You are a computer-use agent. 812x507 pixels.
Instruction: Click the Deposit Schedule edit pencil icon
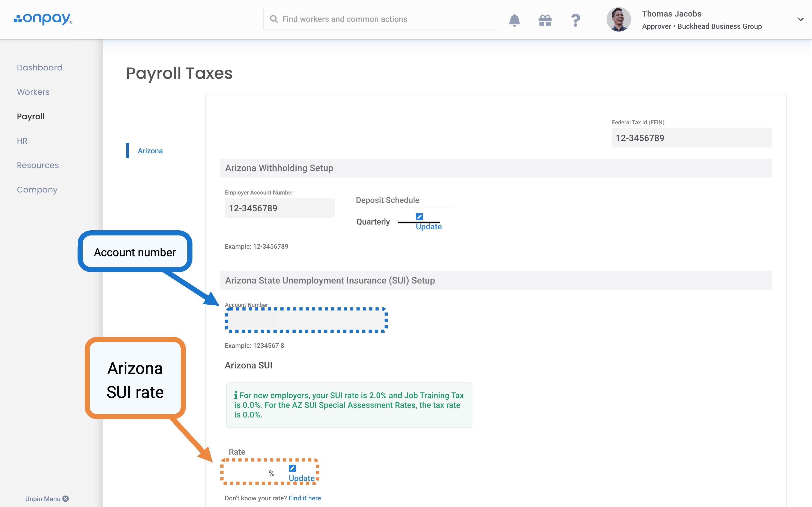tap(419, 216)
